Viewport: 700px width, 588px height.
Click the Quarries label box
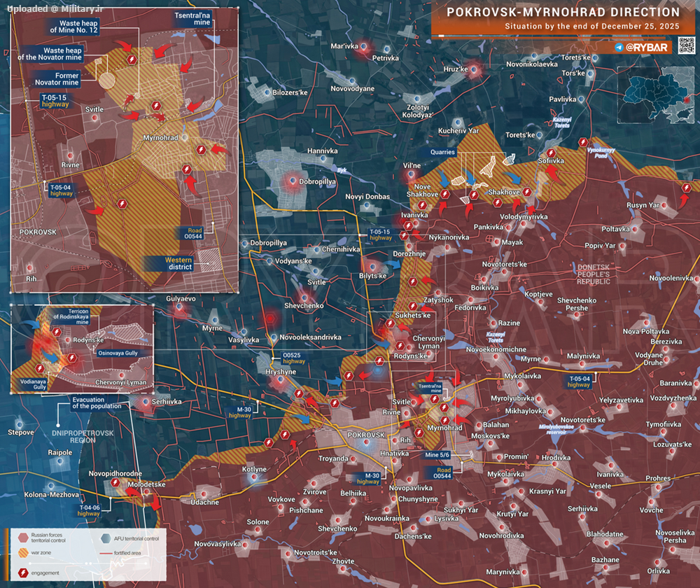443,152
